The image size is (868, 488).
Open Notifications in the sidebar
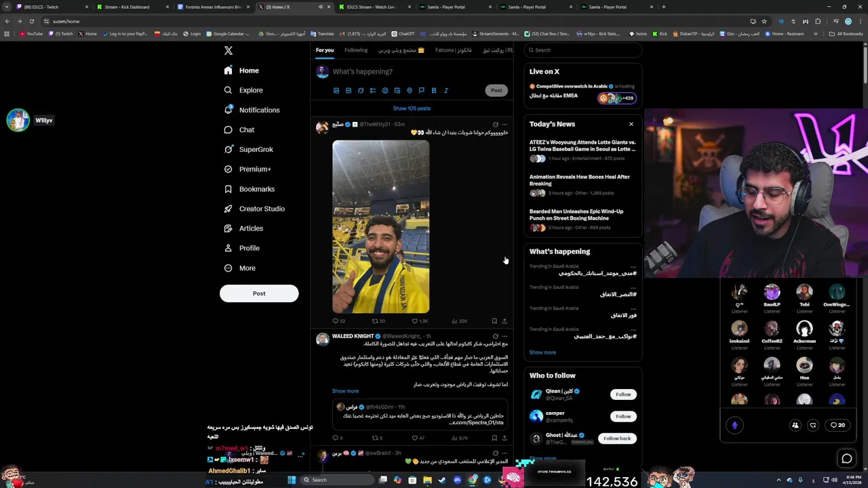click(252, 110)
